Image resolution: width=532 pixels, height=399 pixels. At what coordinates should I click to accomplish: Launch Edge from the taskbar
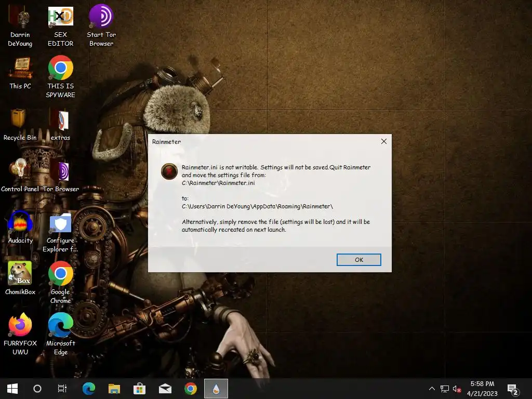(x=89, y=389)
